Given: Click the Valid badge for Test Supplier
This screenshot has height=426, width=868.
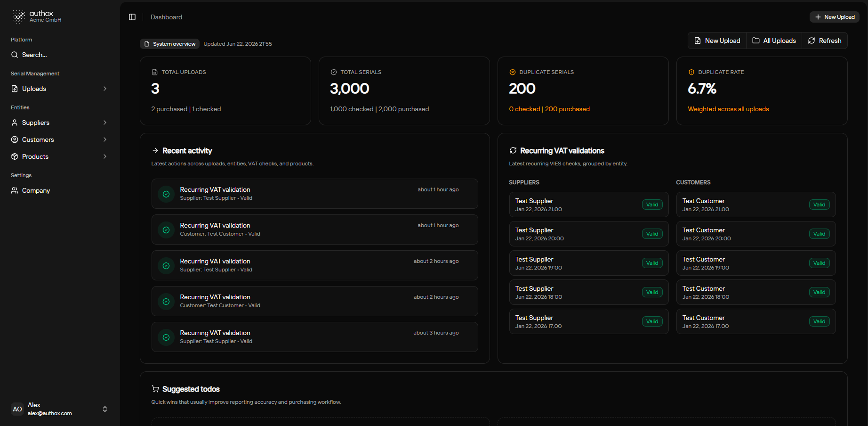Looking at the screenshot, I should [652, 205].
